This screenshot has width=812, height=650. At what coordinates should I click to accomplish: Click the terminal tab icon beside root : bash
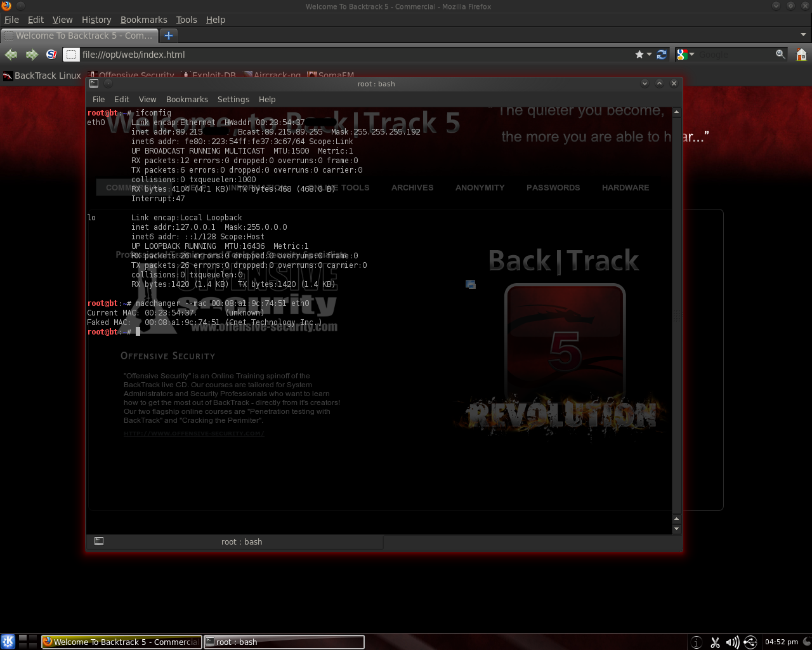(x=99, y=541)
